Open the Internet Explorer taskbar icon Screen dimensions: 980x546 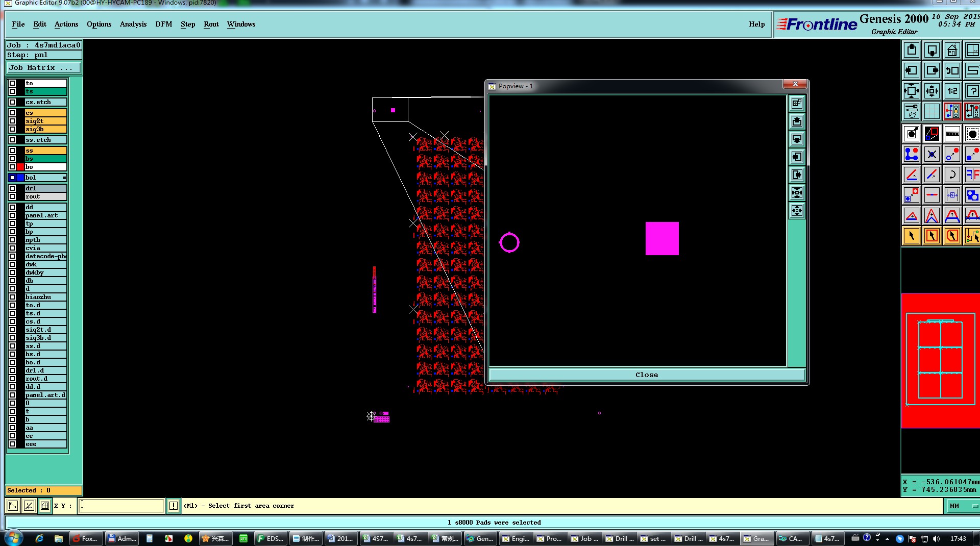point(39,538)
